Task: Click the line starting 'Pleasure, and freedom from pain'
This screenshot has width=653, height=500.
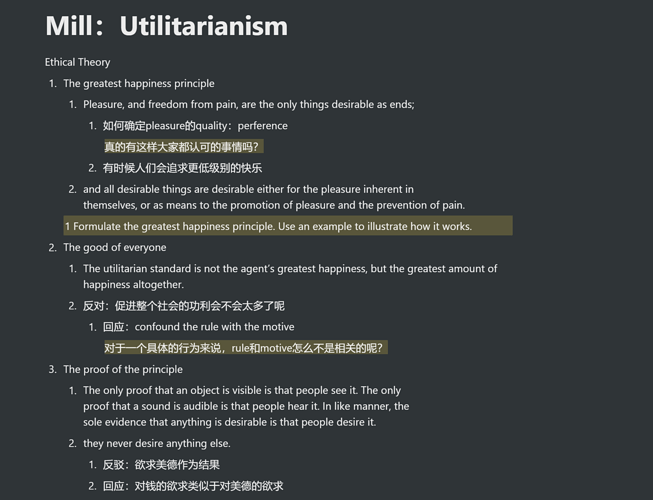Action: point(249,104)
